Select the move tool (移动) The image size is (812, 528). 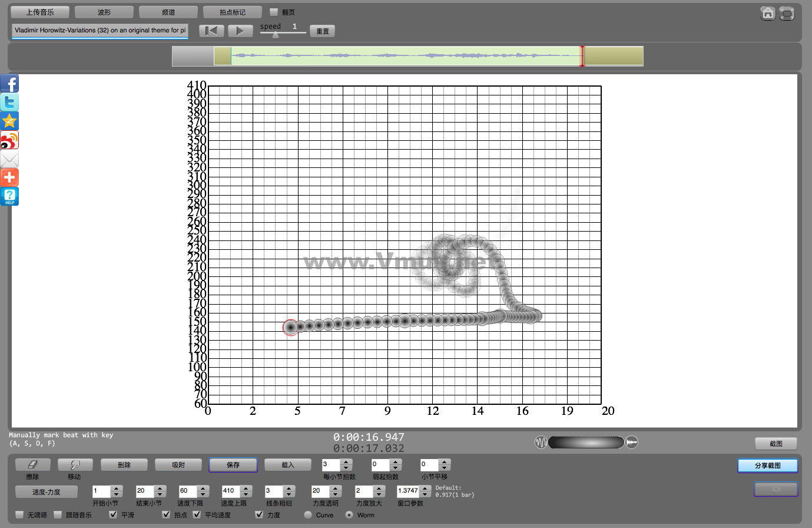74,465
